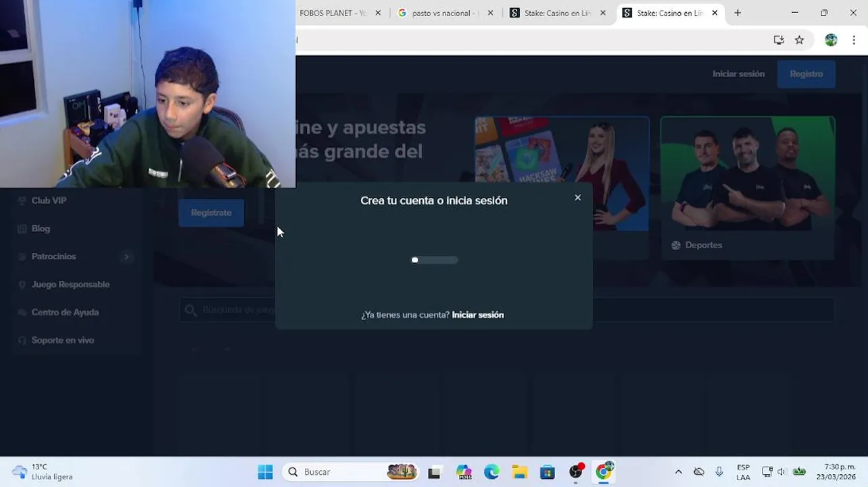Click the Iniciar sesión link in the dialog
868x487 pixels.
pos(478,315)
